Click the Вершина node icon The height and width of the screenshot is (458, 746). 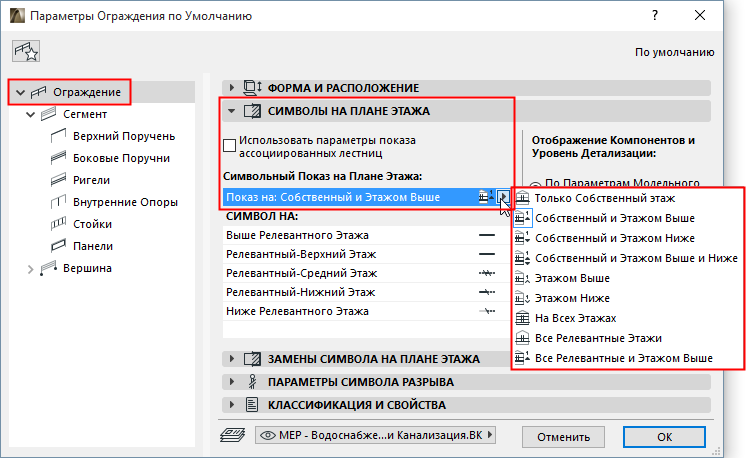[x=49, y=268]
